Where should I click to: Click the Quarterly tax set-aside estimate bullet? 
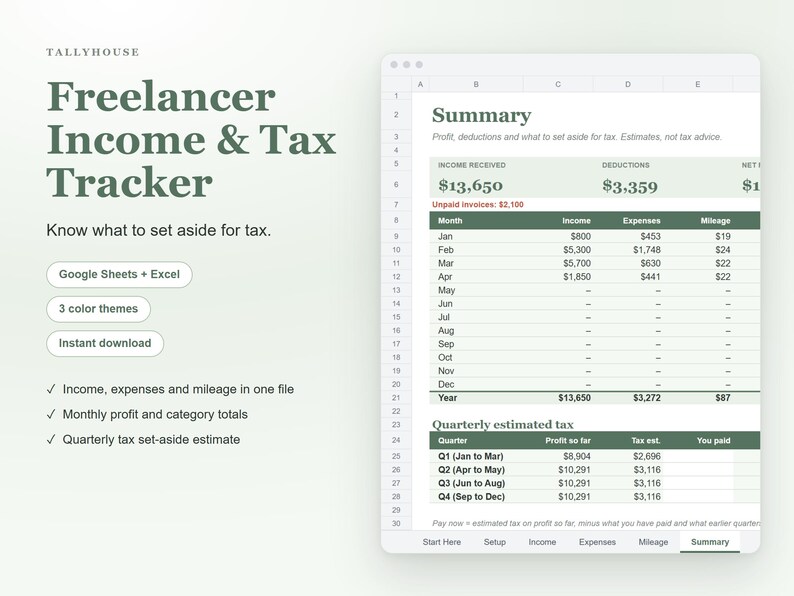[x=143, y=440]
